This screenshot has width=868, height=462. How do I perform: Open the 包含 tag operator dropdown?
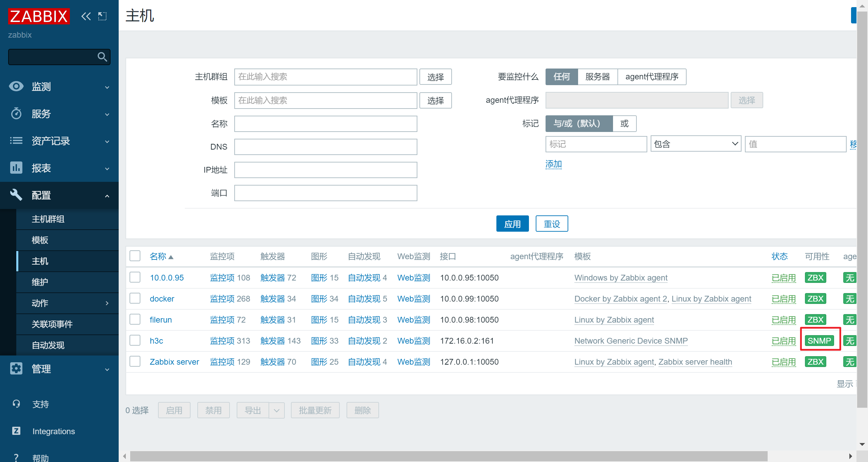click(x=696, y=144)
